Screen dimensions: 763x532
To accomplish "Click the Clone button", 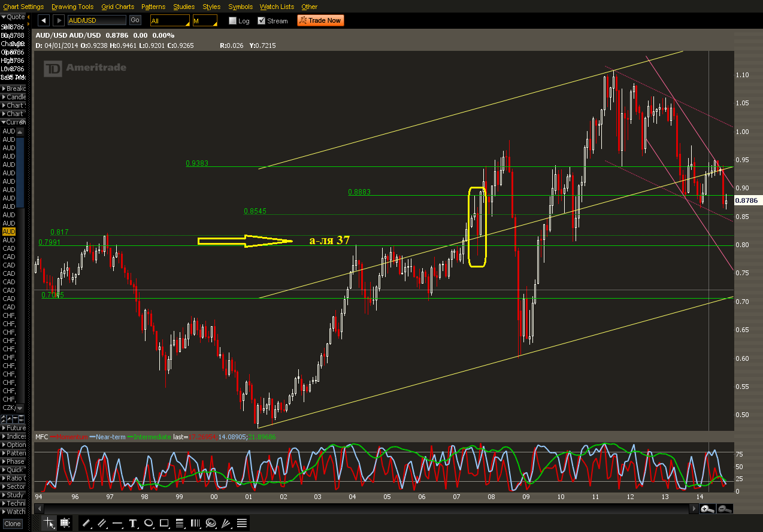I will tap(13, 524).
